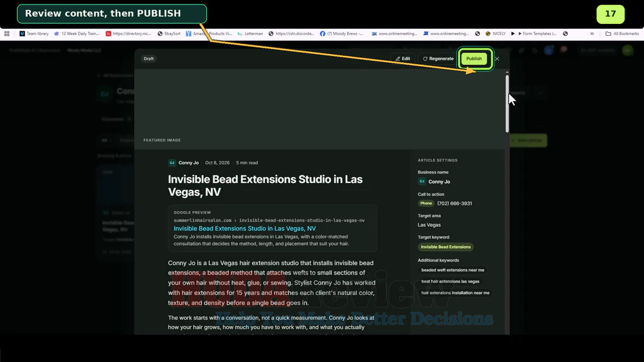The height and width of the screenshot is (362, 644).
Task: Open the Letterman bookmark
Action: pyautogui.click(x=250, y=34)
